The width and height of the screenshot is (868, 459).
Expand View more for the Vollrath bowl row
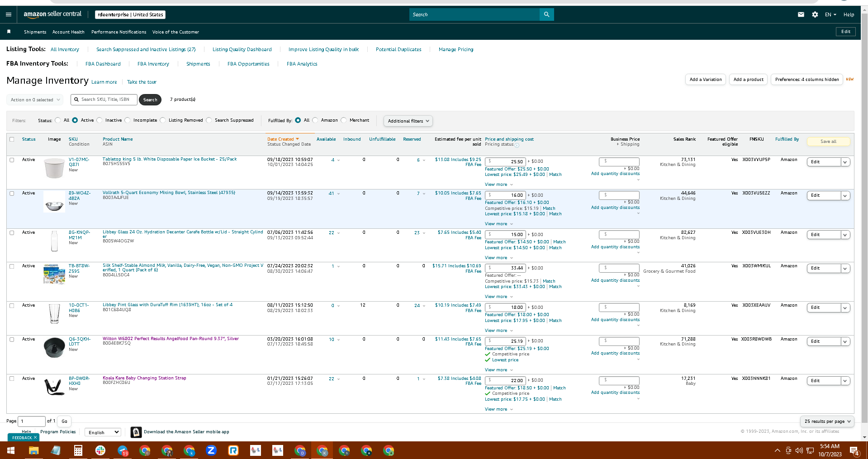click(x=498, y=224)
